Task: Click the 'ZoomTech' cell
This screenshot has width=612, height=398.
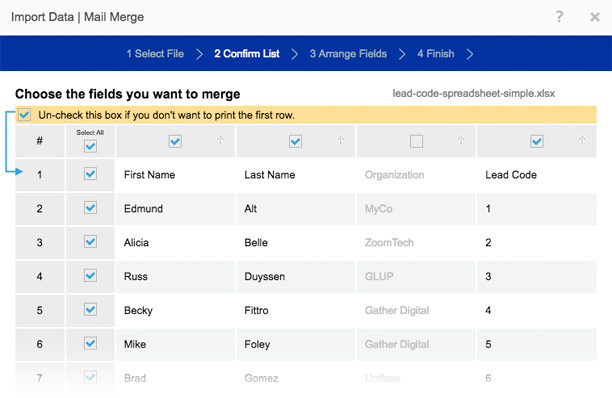Action: click(x=416, y=243)
